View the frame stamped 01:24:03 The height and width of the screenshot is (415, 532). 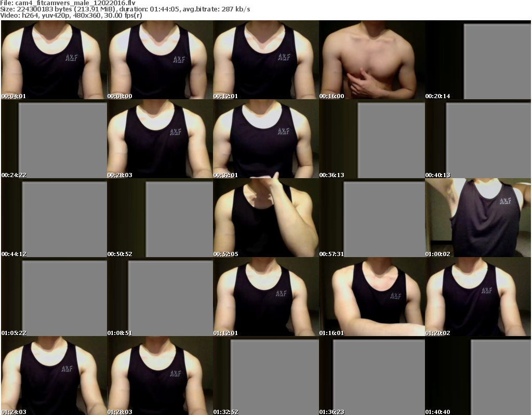click(54, 376)
